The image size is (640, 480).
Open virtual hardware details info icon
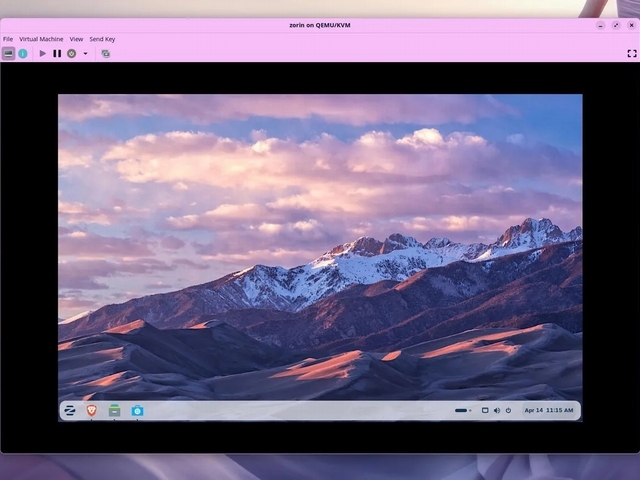tap(23, 53)
